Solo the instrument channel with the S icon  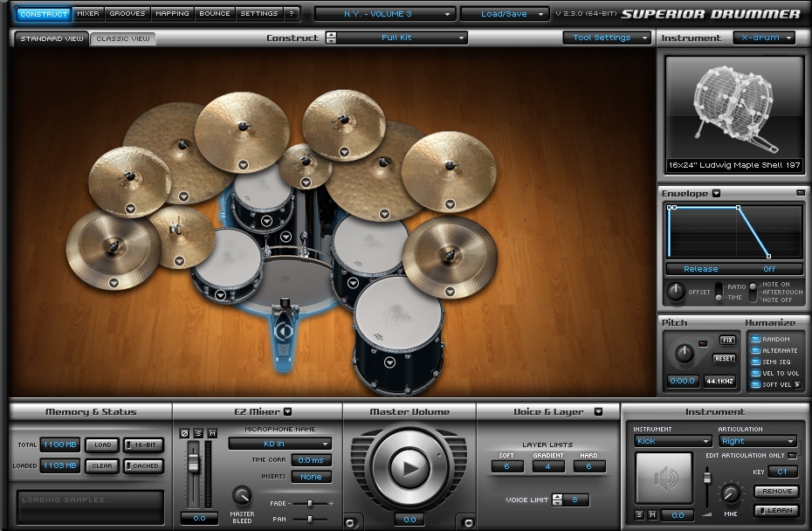tap(637, 516)
